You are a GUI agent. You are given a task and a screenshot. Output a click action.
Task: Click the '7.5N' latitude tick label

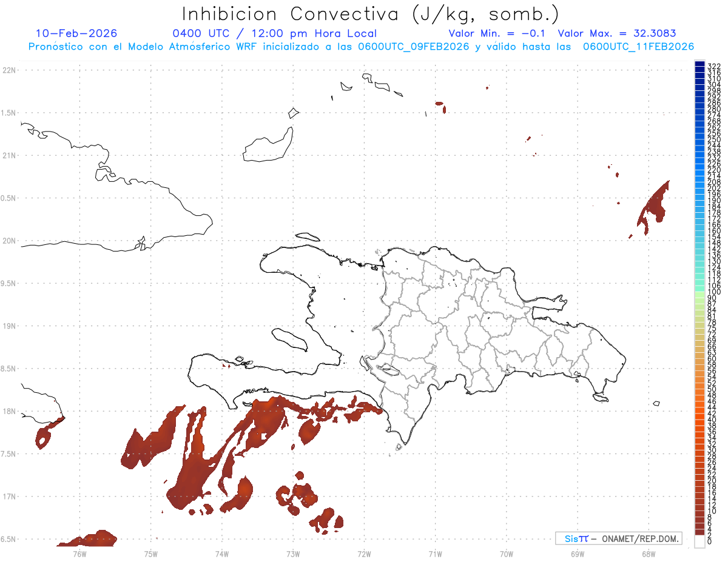[x=9, y=453]
